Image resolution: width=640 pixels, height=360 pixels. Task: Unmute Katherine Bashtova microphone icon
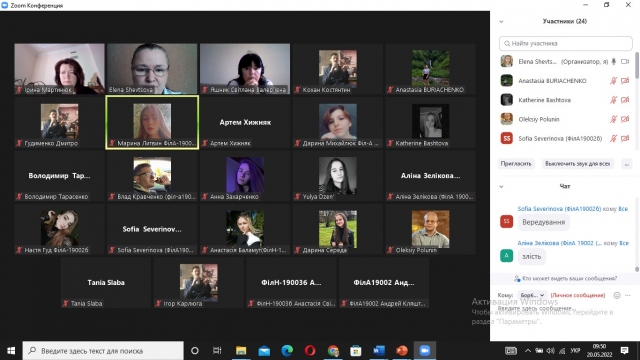(613, 100)
